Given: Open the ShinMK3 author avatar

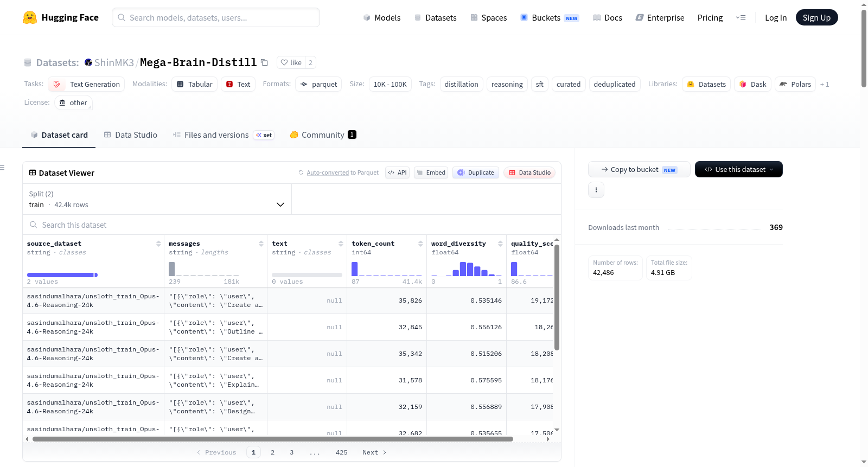Looking at the screenshot, I should pos(88,62).
